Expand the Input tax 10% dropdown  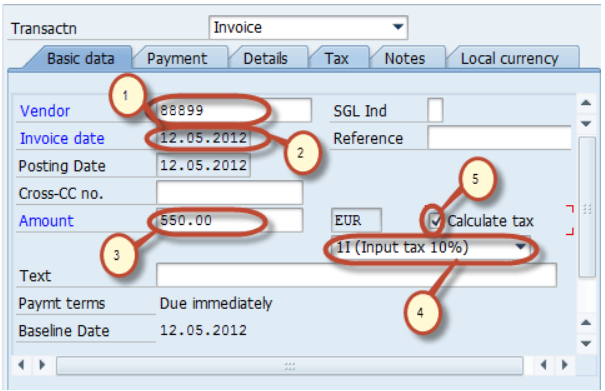[x=430, y=247]
